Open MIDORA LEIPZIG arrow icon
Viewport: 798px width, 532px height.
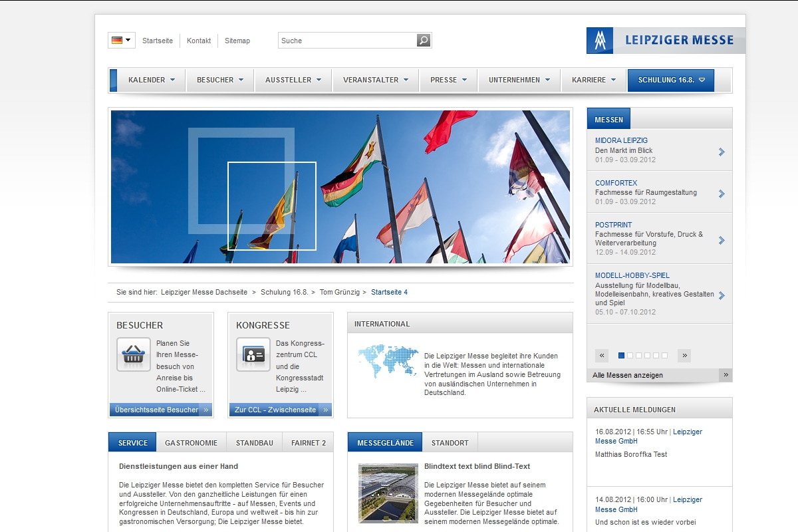point(722,152)
